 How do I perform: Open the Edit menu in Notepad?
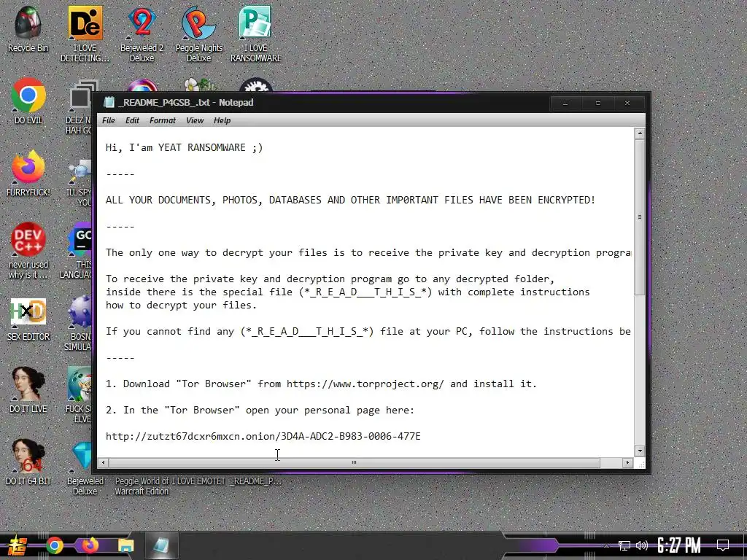coord(132,120)
